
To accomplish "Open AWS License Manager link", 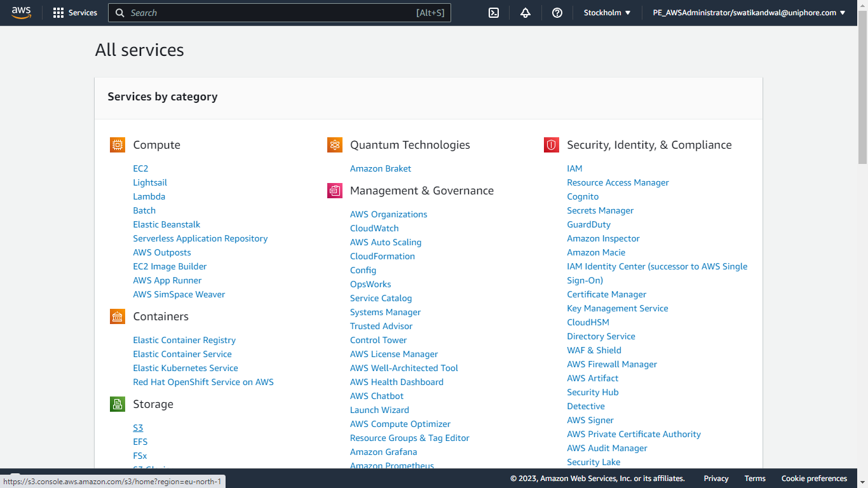I will point(394,354).
